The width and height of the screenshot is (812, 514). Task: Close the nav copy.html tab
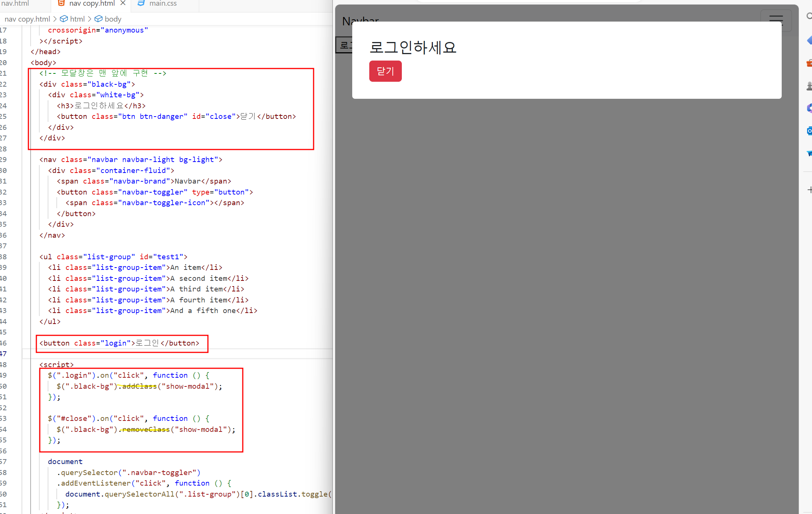[123, 3]
